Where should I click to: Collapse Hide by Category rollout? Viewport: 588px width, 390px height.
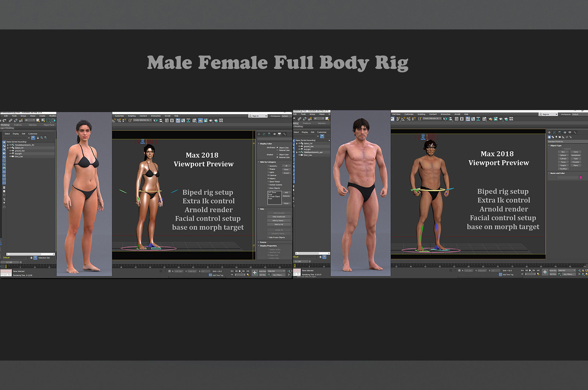click(x=267, y=162)
